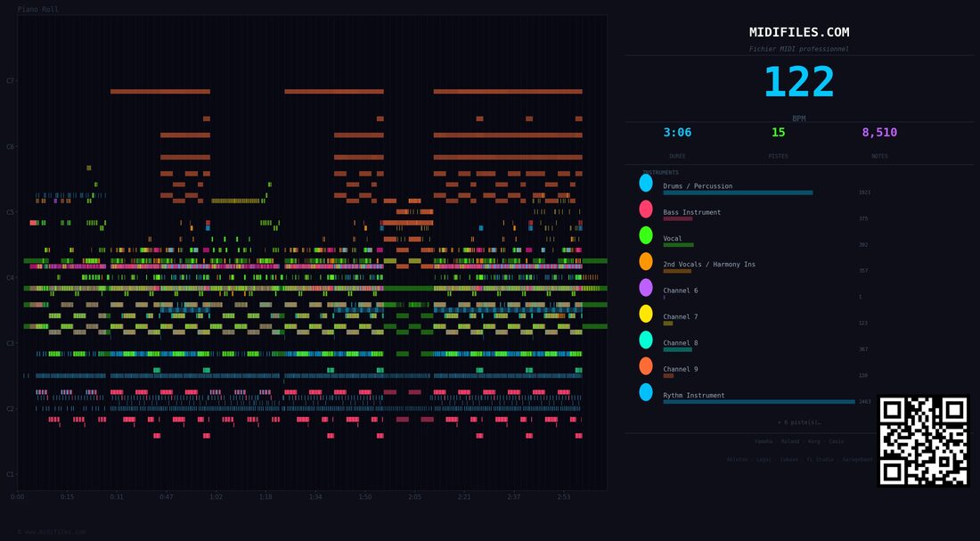Image resolution: width=980 pixels, height=541 pixels.
Task: Click the MIDIFILES.COM heading
Action: [x=799, y=32]
